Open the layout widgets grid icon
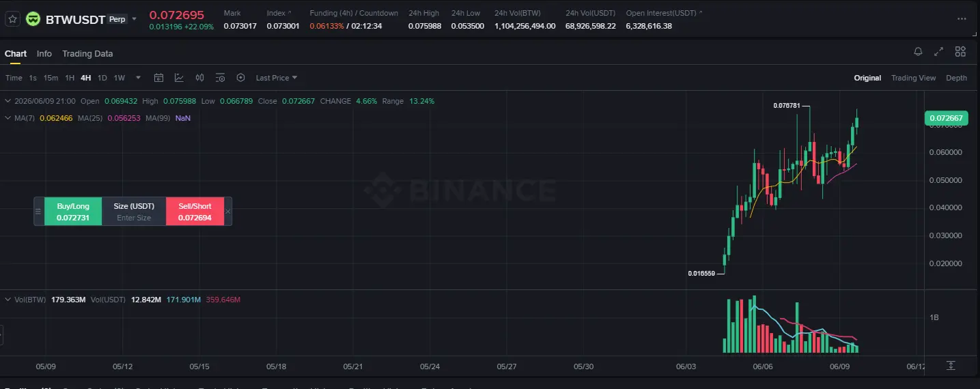The width and height of the screenshot is (980, 389). [960, 51]
